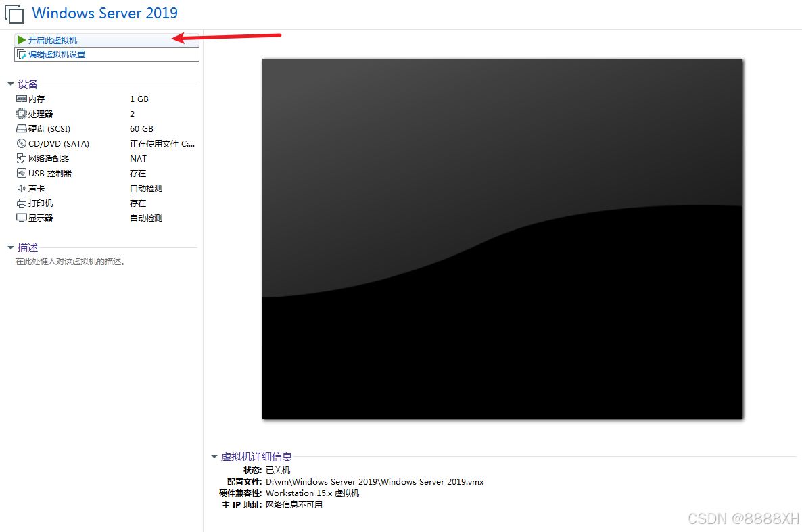Click the memory (内存) device icon
802x532 pixels.
[22, 99]
